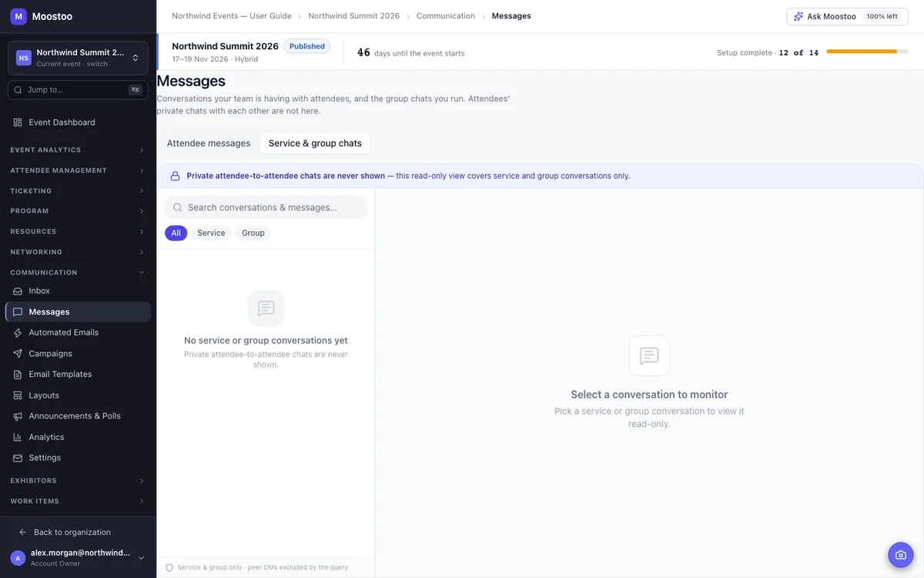Image resolution: width=924 pixels, height=578 pixels.
Task: Focus the Search conversations & messages field
Action: (266, 207)
